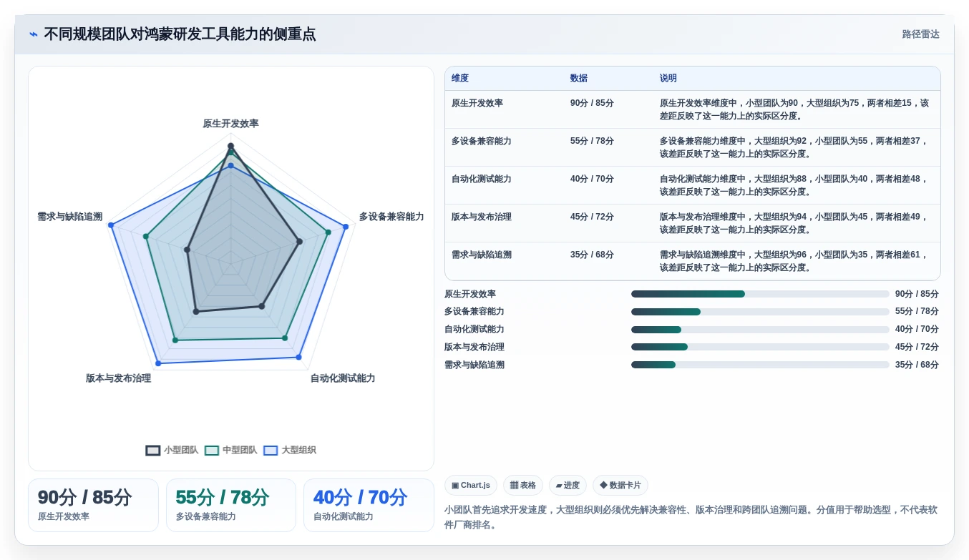Click the 路径雷达 label in header
This screenshot has height=560, width=969.
pyautogui.click(x=920, y=34)
